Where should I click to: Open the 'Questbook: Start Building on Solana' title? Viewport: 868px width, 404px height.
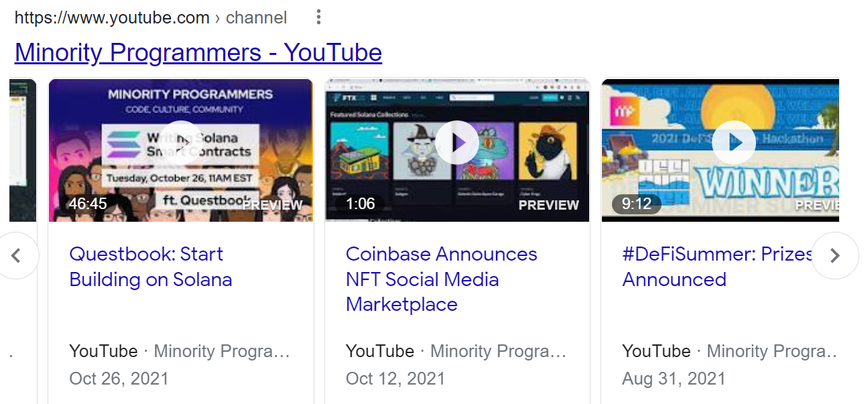150,267
